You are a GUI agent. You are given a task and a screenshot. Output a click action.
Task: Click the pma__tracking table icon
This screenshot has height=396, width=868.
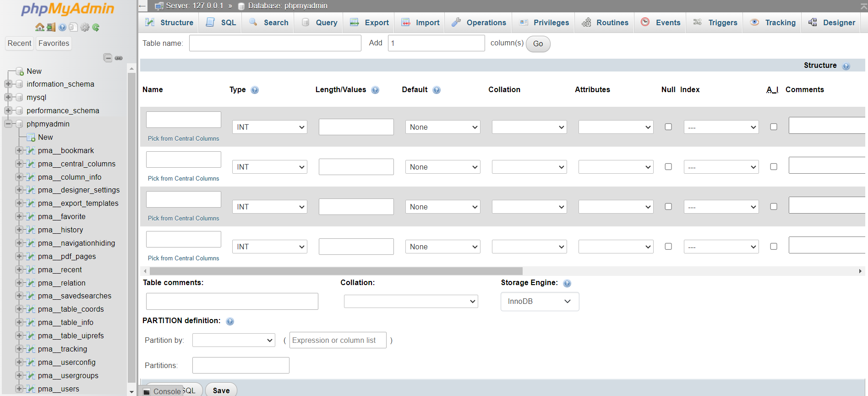point(31,349)
